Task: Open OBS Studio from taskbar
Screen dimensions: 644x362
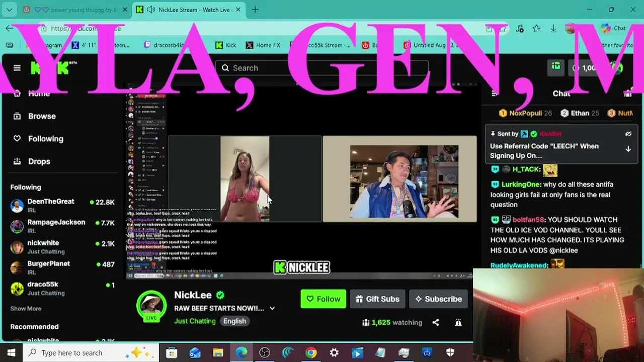Action: [x=265, y=353]
